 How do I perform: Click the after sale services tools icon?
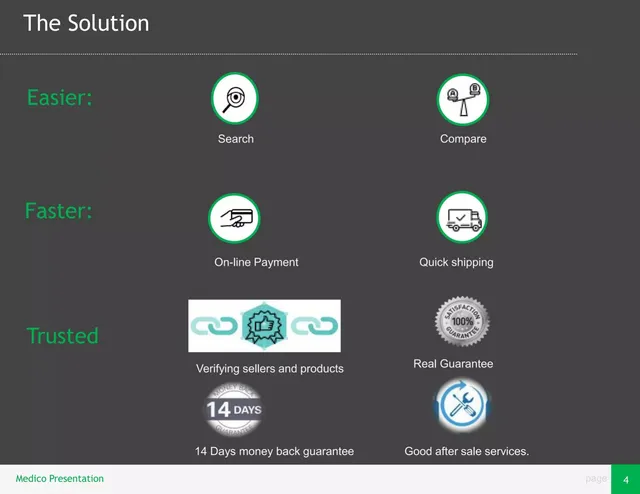pyautogui.click(x=462, y=405)
